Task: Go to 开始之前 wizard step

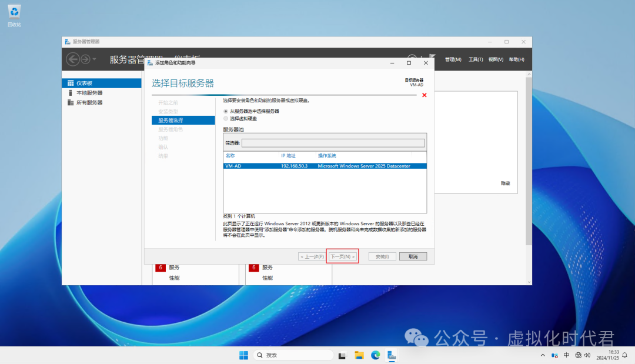Action: (x=168, y=102)
